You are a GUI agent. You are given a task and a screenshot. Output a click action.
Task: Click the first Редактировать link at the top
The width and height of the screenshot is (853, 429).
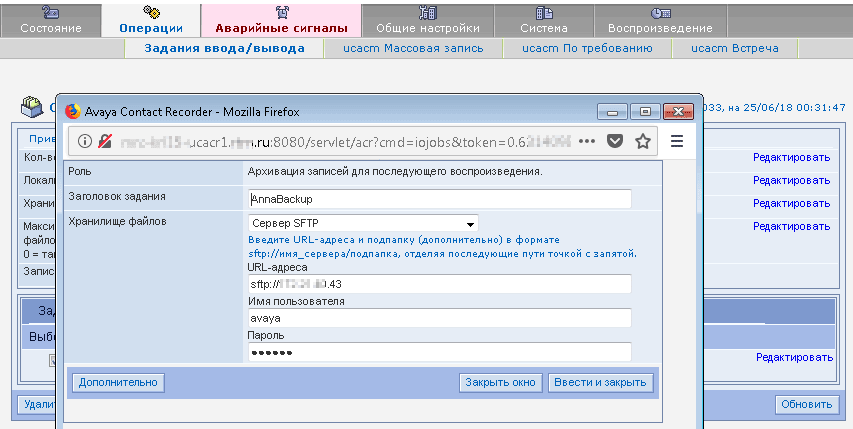(x=792, y=157)
